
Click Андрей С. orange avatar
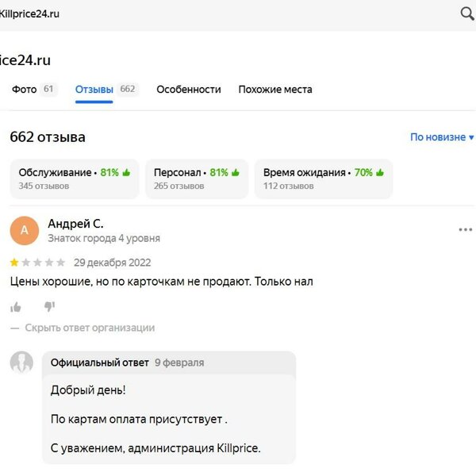[25, 230]
